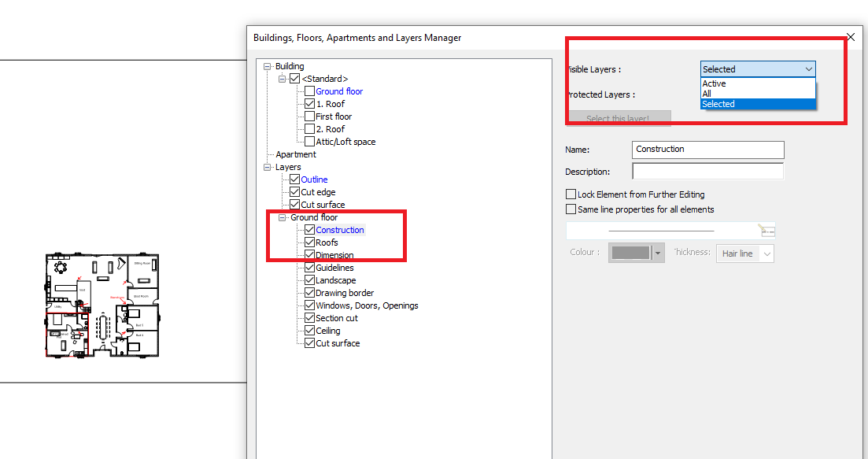Viewport: 868px width, 459px height.
Task: Click the grey Colour swatch
Action: (x=630, y=253)
